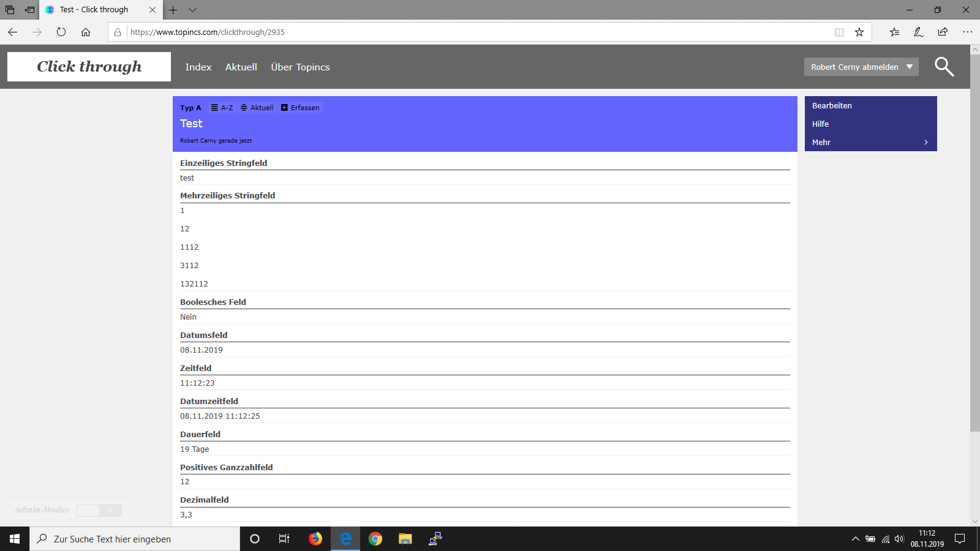Image resolution: width=980 pixels, height=551 pixels.
Task: Refresh the browser page
Action: 61,32
